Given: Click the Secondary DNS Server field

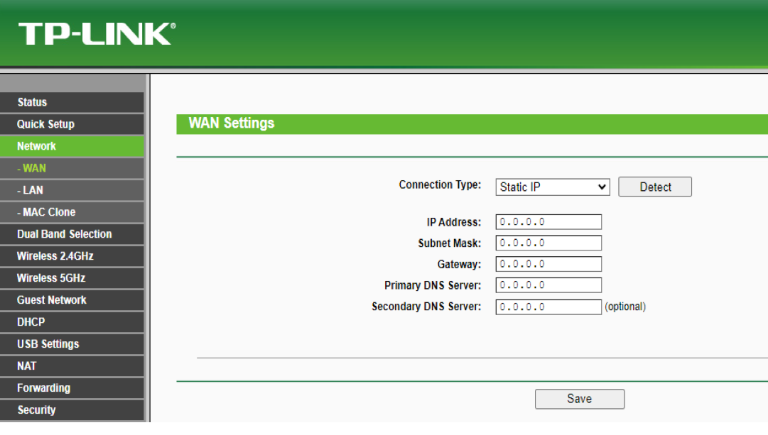Looking at the screenshot, I should point(548,306).
